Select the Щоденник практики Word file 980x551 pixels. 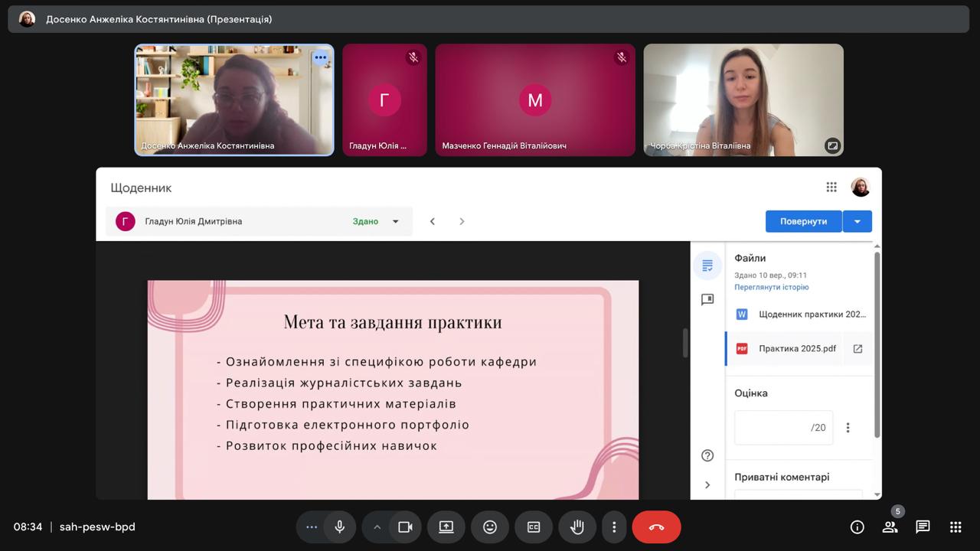801,315
